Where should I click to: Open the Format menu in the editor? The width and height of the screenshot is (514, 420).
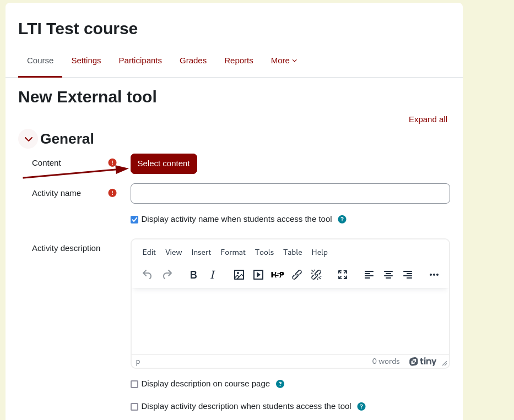233,252
